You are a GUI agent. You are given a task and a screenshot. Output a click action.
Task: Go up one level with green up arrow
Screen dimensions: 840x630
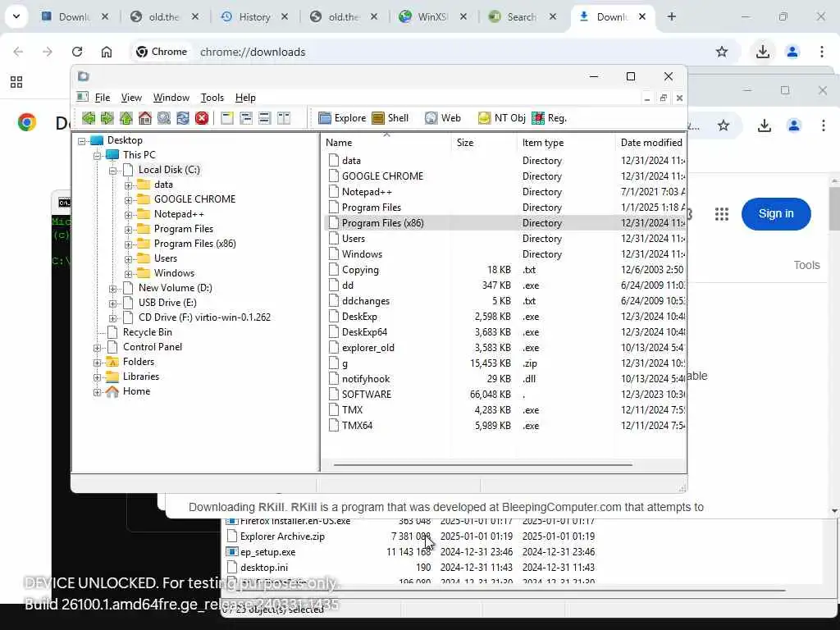point(126,118)
